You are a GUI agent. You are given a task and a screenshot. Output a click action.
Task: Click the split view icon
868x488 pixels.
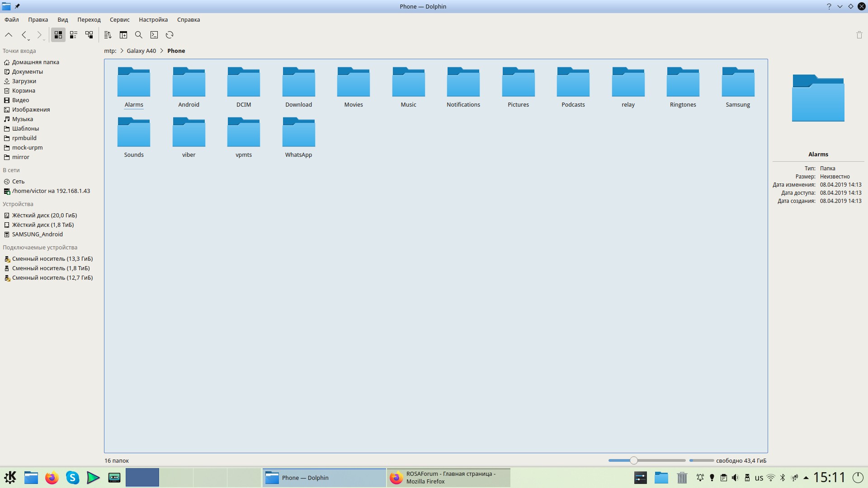pyautogui.click(x=123, y=35)
